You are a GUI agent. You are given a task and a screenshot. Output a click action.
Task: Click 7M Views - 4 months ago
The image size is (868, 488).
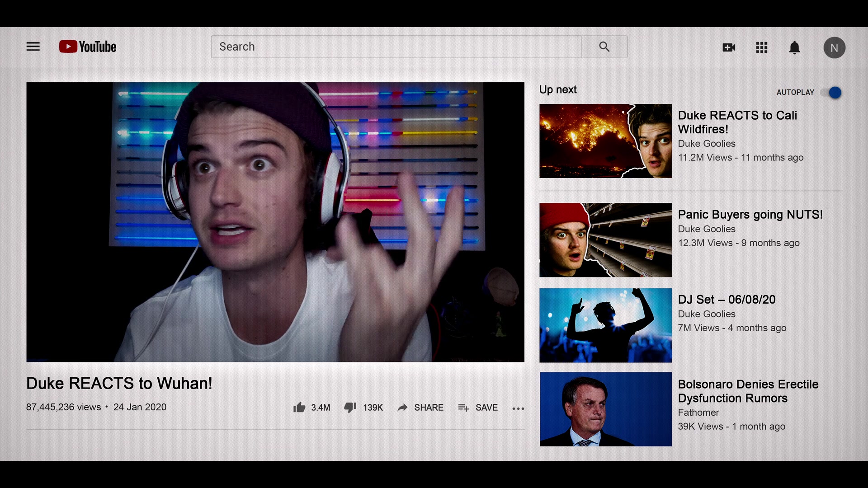pos(732,328)
